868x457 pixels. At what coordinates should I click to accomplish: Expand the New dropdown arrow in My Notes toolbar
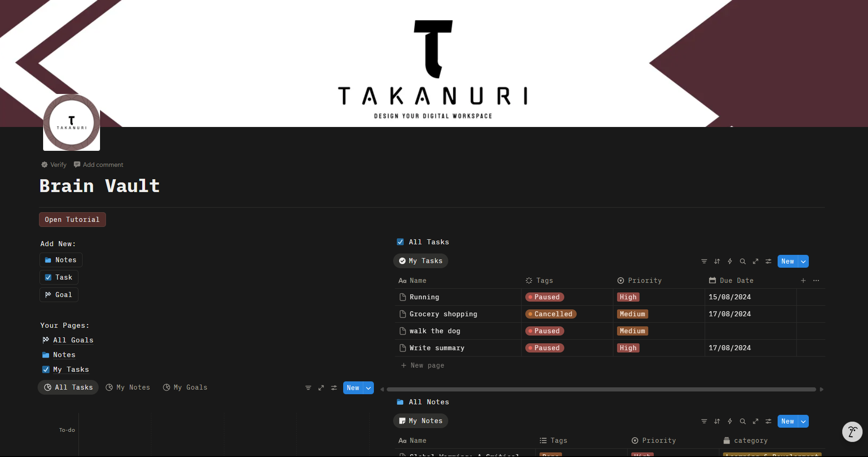[x=803, y=421]
